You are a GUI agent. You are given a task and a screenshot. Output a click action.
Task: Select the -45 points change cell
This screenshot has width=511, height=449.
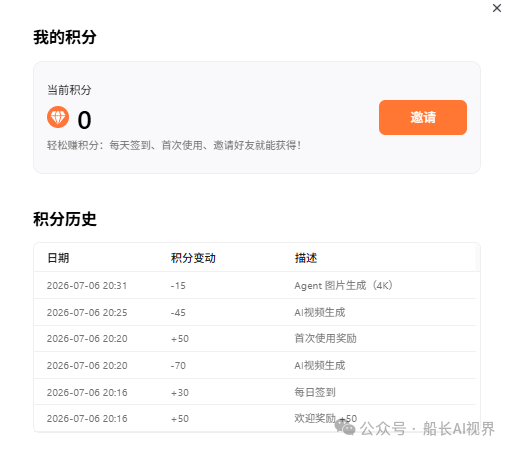[178, 313]
